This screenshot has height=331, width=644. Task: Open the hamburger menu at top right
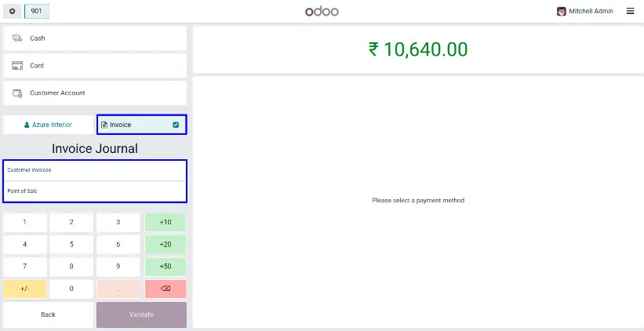click(630, 12)
